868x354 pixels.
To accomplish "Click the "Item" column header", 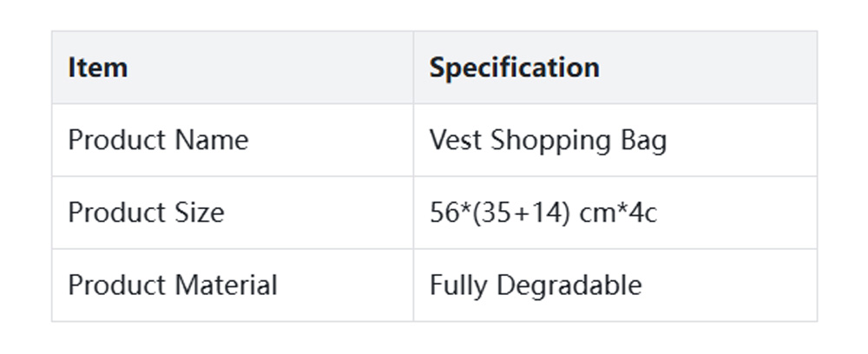I will [97, 68].
